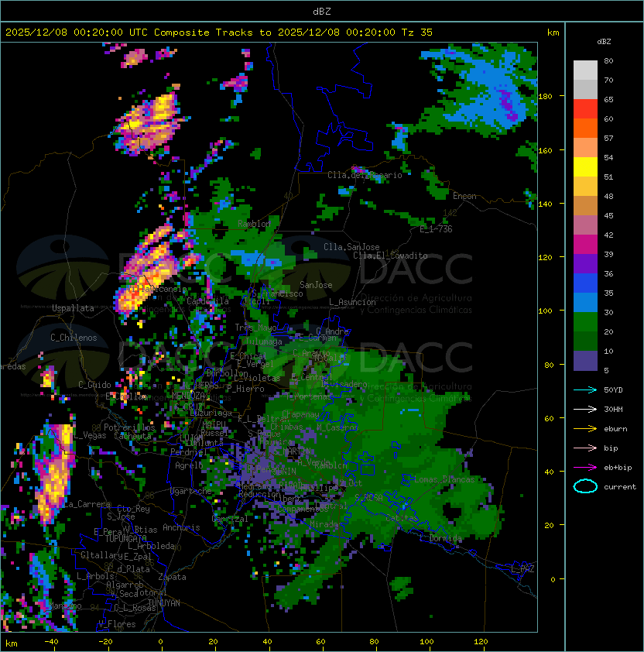Screen dimensions: 644x652
Task: Select the dark orange 57–60 dBZ swatch
Action: point(585,128)
